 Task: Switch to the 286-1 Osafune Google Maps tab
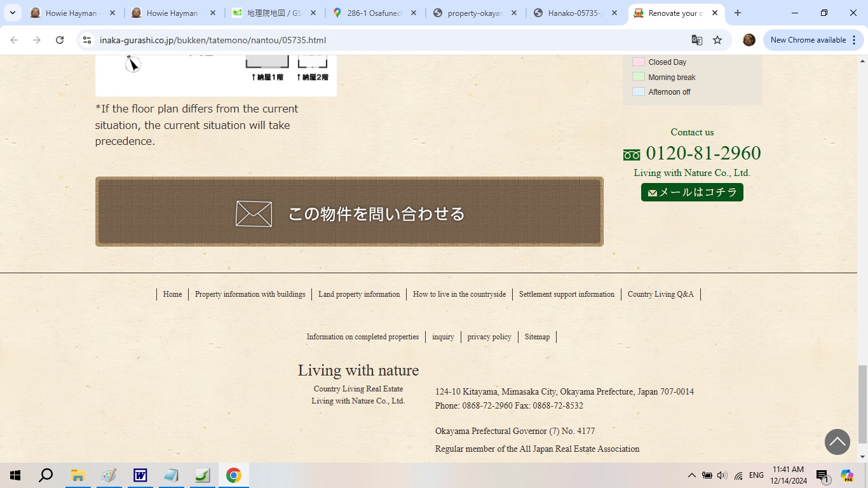tap(375, 13)
